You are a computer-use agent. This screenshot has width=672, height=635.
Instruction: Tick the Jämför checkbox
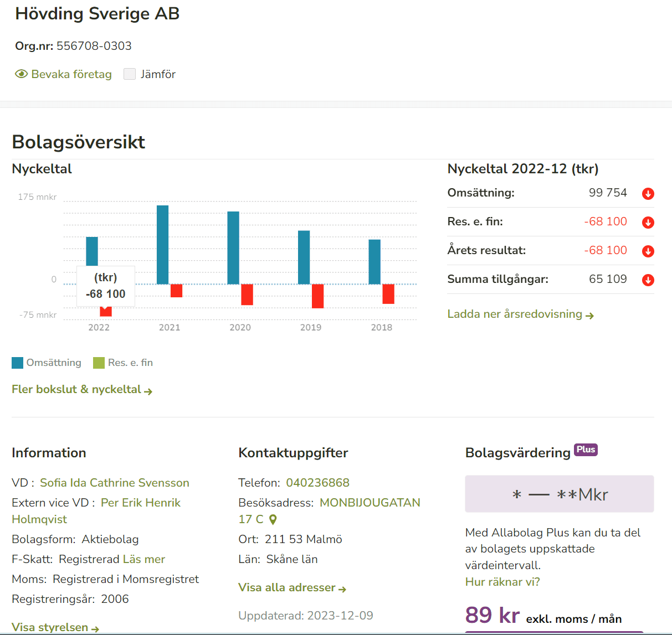130,74
